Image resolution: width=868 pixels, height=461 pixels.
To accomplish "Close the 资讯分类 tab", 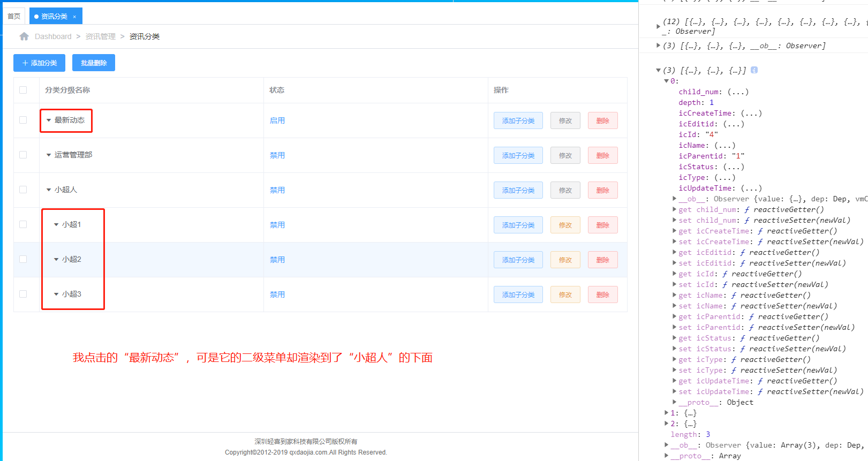I will [74, 17].
